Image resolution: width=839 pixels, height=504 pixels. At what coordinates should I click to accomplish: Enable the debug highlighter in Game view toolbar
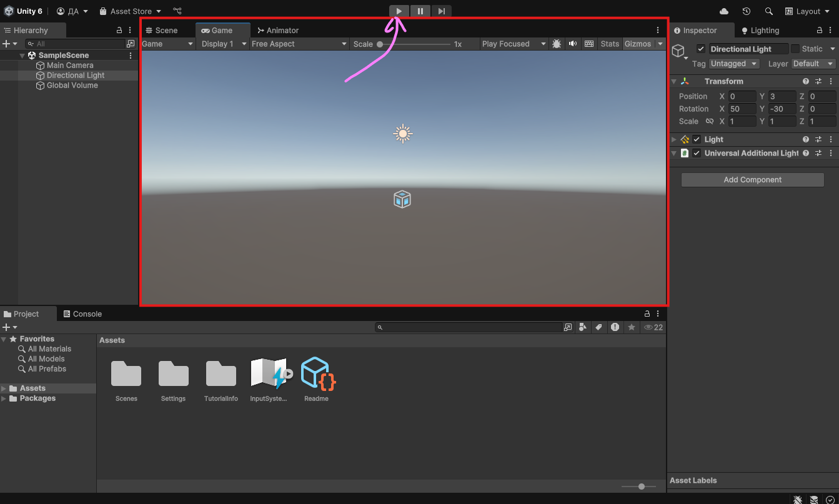pos(556,44)
